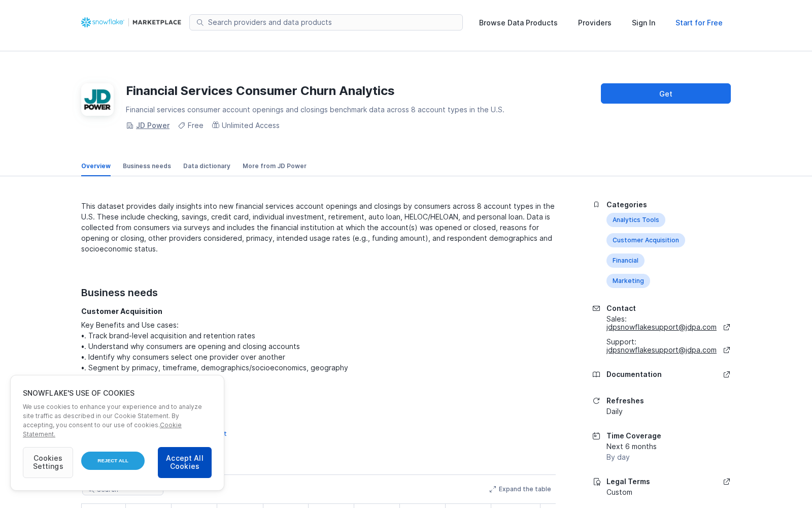The width and height of the screenshot is (812, 508).
Task: Click the Sales email jdpsnowflakesupport@jdpa.com
Action: pyautogui.click(x=661, y=327)
